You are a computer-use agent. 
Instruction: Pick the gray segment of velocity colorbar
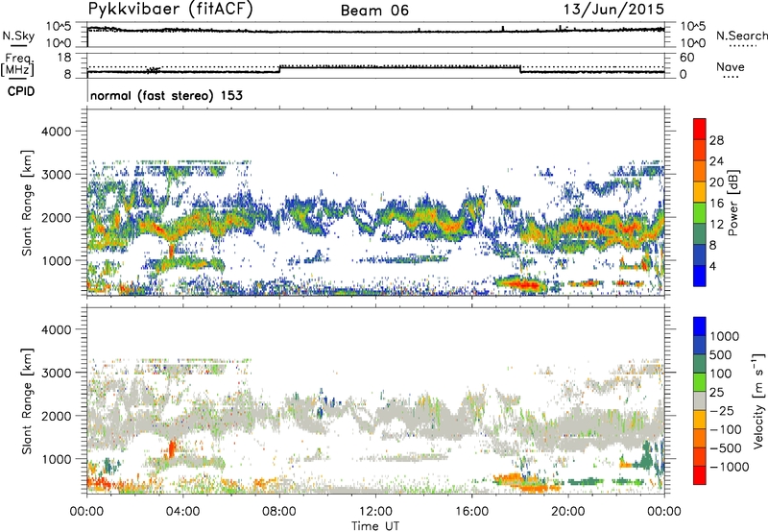[x=700, y=400]
